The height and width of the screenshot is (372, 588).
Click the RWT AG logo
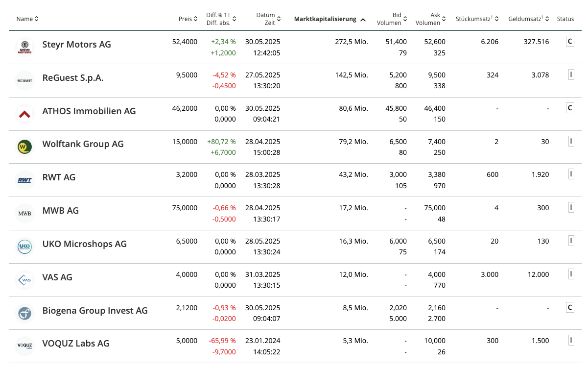pos(24,180)
